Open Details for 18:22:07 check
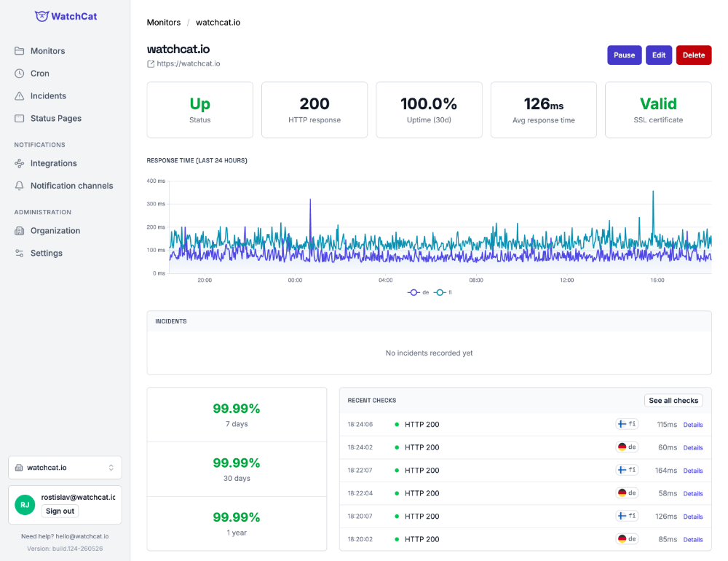This screenshot has height=561, width=728. click(x=693, y=471)
